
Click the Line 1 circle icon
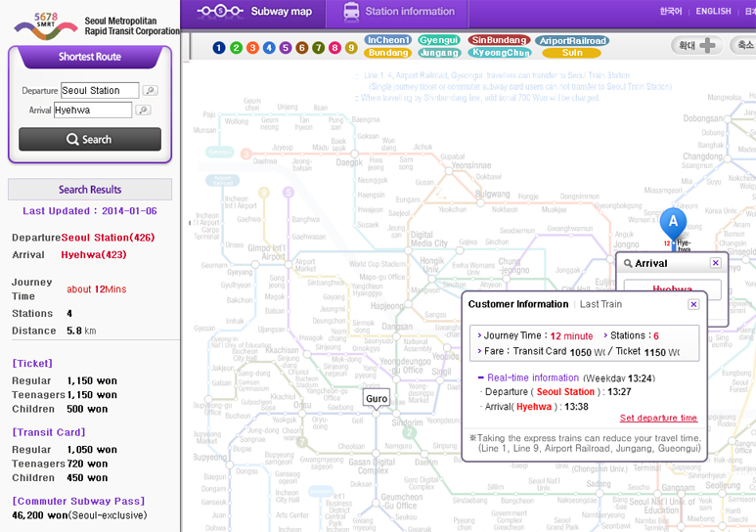[x=219, y=48]
